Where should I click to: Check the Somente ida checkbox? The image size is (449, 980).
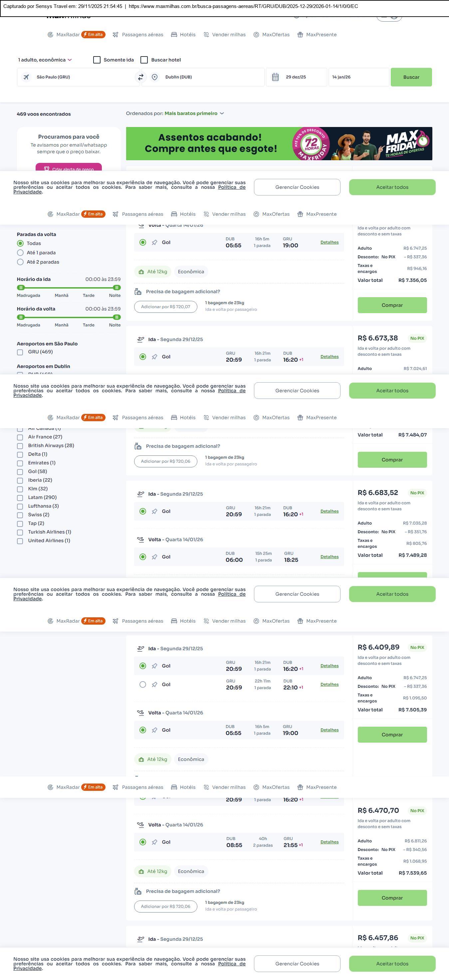point(97,60)
